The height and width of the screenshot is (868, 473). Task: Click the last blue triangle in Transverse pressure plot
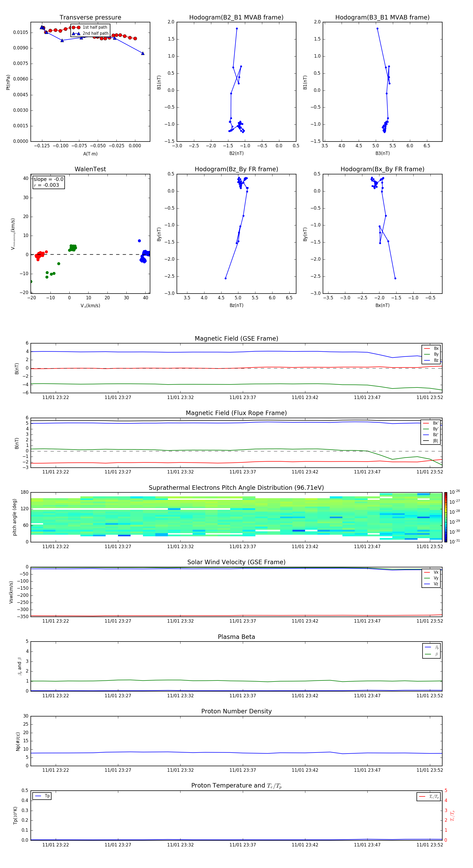pos(143,53)
